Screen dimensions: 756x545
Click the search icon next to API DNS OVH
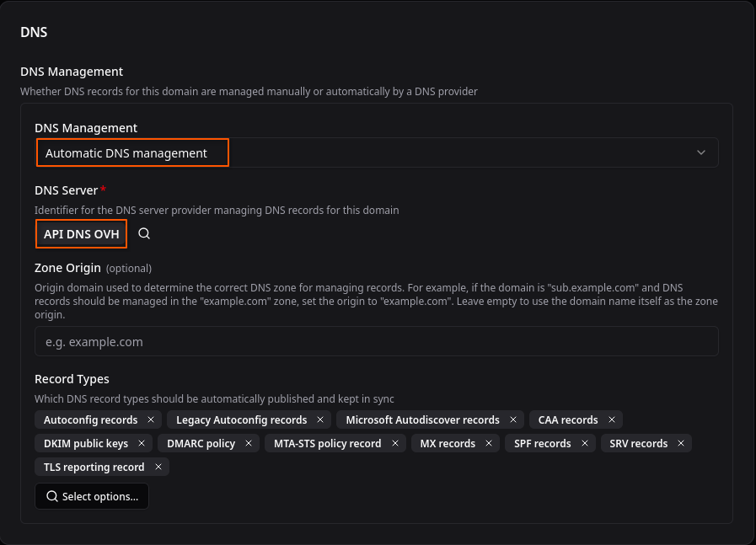tap(144, 234)
